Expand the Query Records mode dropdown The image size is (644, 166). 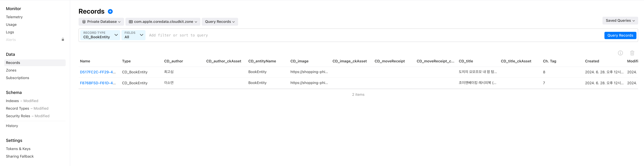coord(219,22)
